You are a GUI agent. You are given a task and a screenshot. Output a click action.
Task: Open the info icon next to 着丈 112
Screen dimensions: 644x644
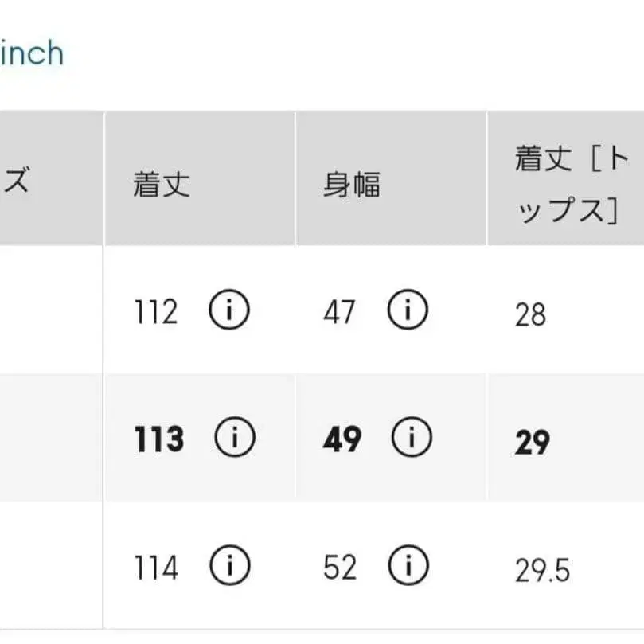[228, 310]
